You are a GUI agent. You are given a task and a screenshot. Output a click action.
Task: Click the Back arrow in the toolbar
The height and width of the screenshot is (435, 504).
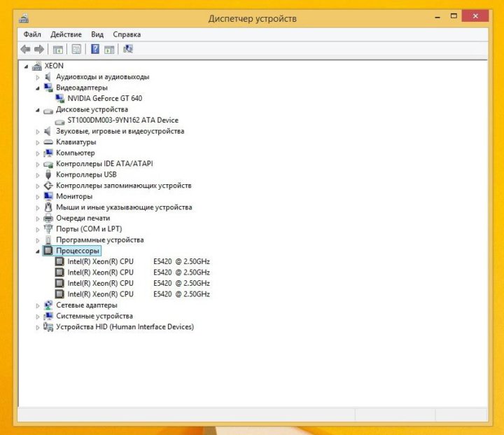[25, 49]
